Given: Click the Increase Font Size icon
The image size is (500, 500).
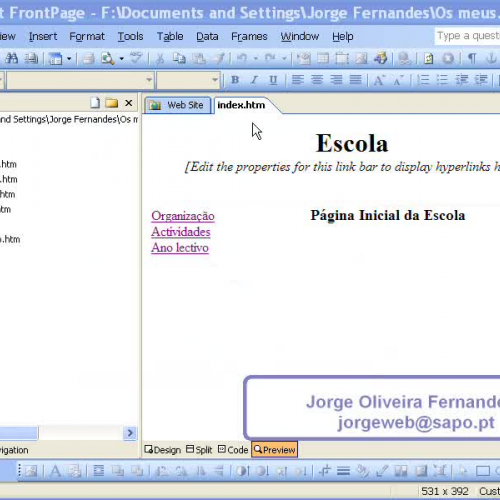Looking at the screenshot, I should [x=379, y=80].
